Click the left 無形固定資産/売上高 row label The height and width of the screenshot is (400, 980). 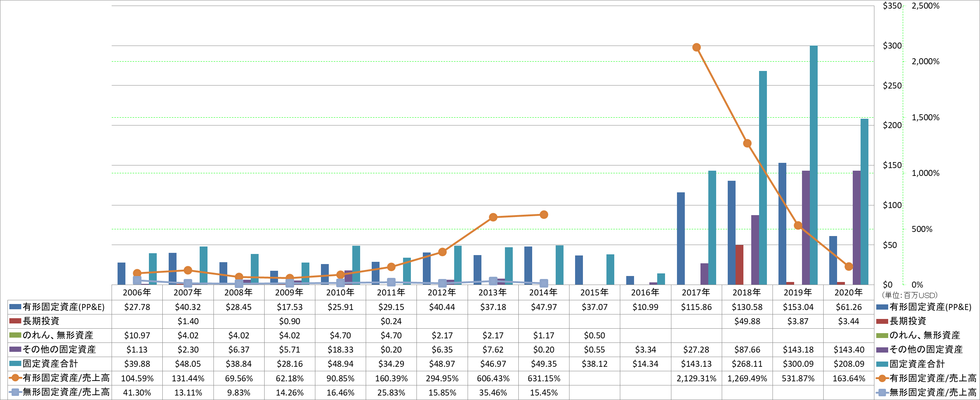pos(66,392)
